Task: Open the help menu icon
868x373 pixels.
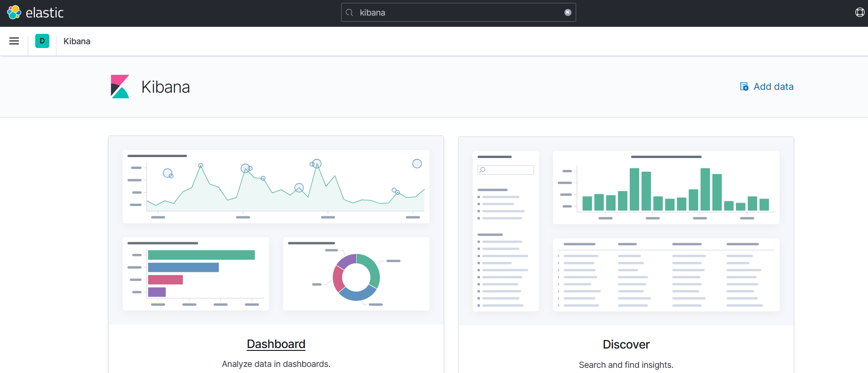Action: pyautogui.click(x=860, y=13)
